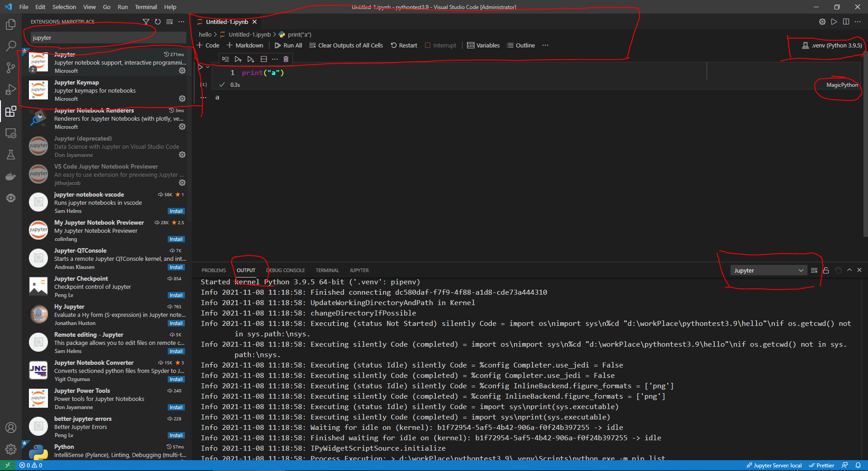
Task: Expand run cell options chevron
Action: tap(208, 67)
